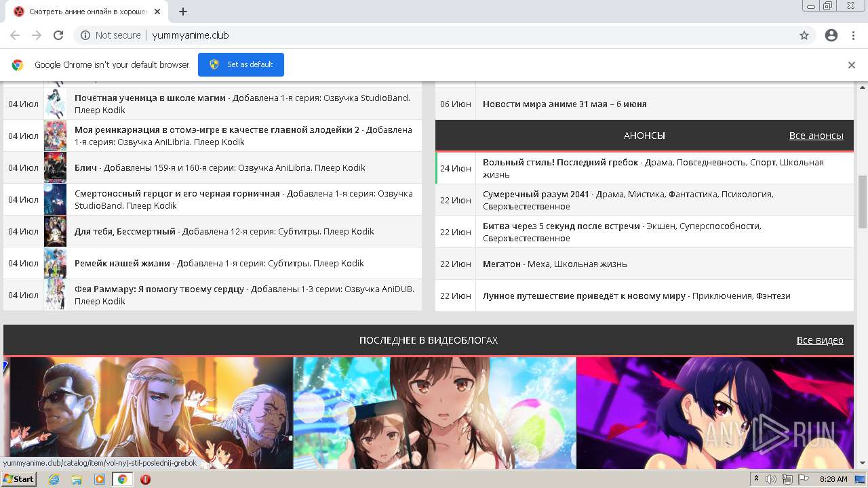868x488 pixels.
Task: Open Все анонсы link
Action: pyautogui.click(x=816, y=136)
